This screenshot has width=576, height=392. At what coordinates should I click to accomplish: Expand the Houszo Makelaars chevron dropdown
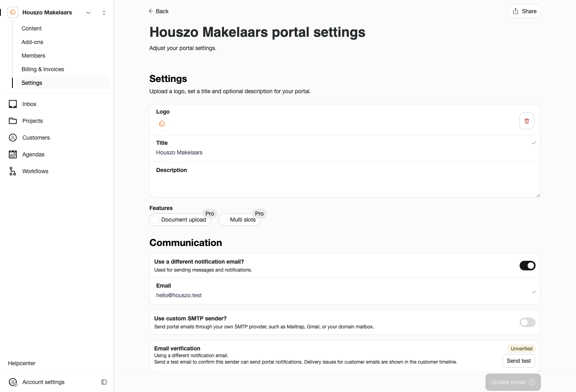point(88,13)
